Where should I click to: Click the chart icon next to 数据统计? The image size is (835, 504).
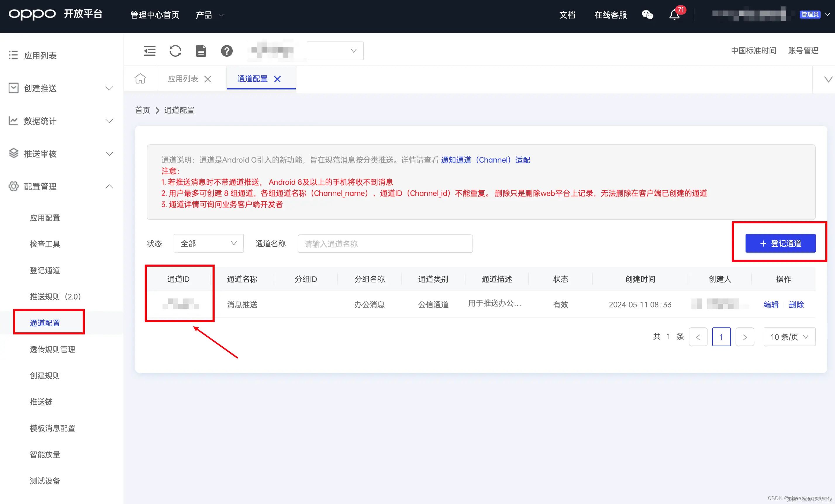13,121
